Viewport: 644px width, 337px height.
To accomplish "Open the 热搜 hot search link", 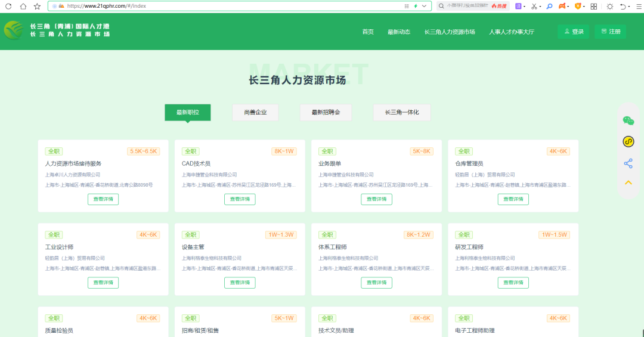I will coord(499,6).
